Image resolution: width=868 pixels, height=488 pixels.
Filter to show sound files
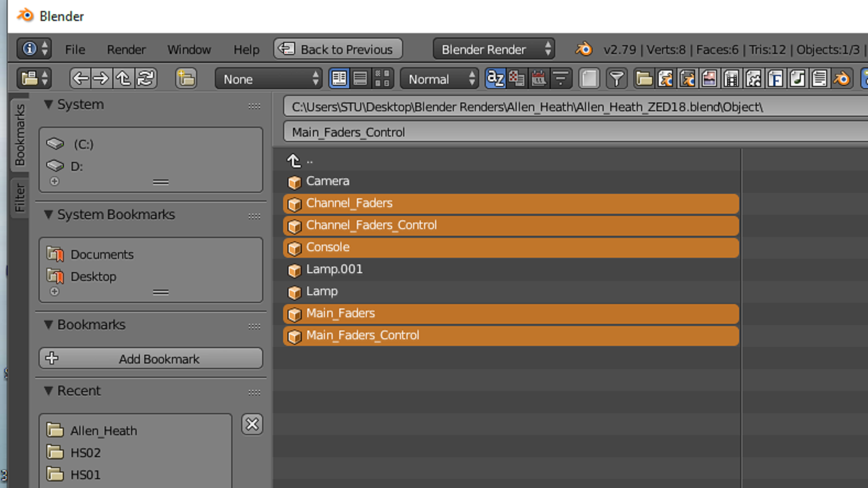click(x=798, y=79)
